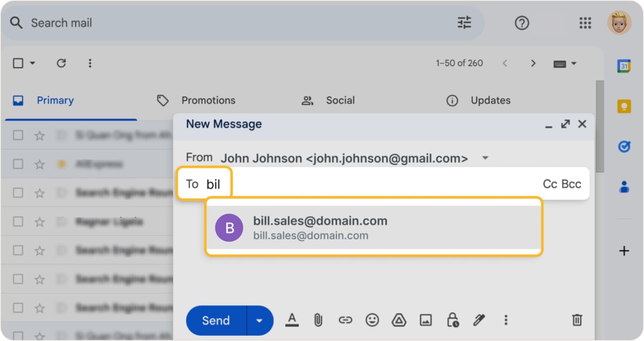
Task: Star the first email in the list
Action: (x=39, y=135)
